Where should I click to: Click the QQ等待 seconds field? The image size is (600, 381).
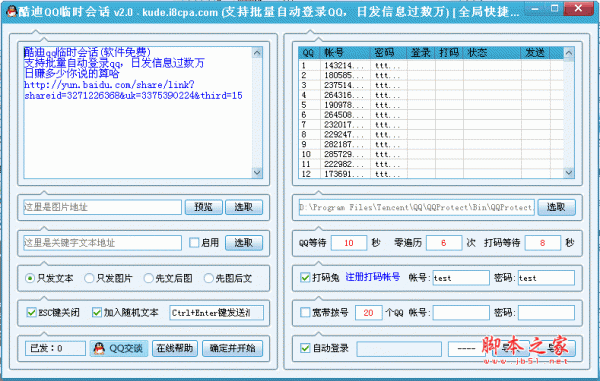point(349,243)
